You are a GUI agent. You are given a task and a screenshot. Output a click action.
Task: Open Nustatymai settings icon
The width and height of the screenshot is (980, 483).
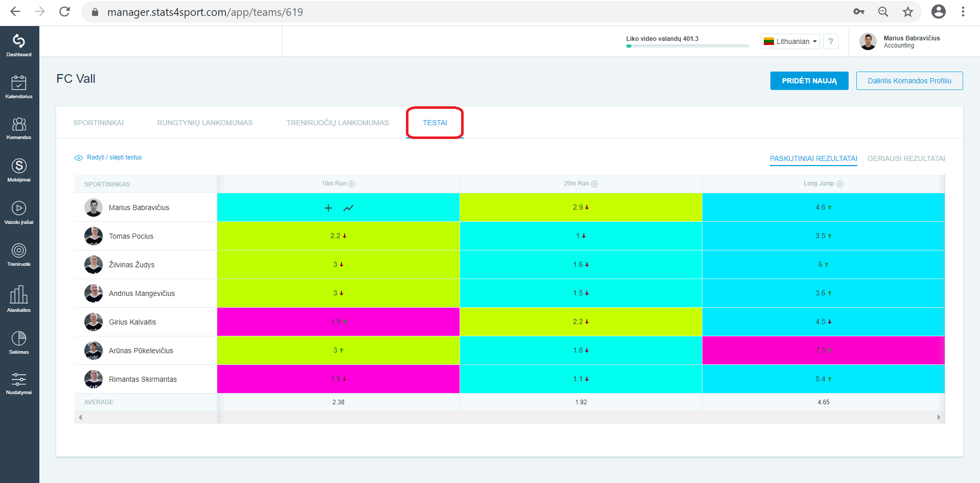[x=19, y=383]
